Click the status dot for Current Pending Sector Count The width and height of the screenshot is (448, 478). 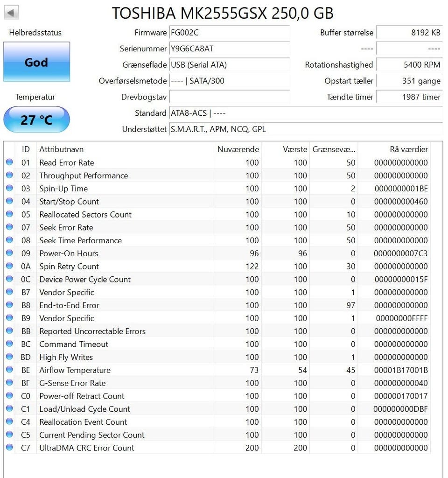[x=9, y=435]
